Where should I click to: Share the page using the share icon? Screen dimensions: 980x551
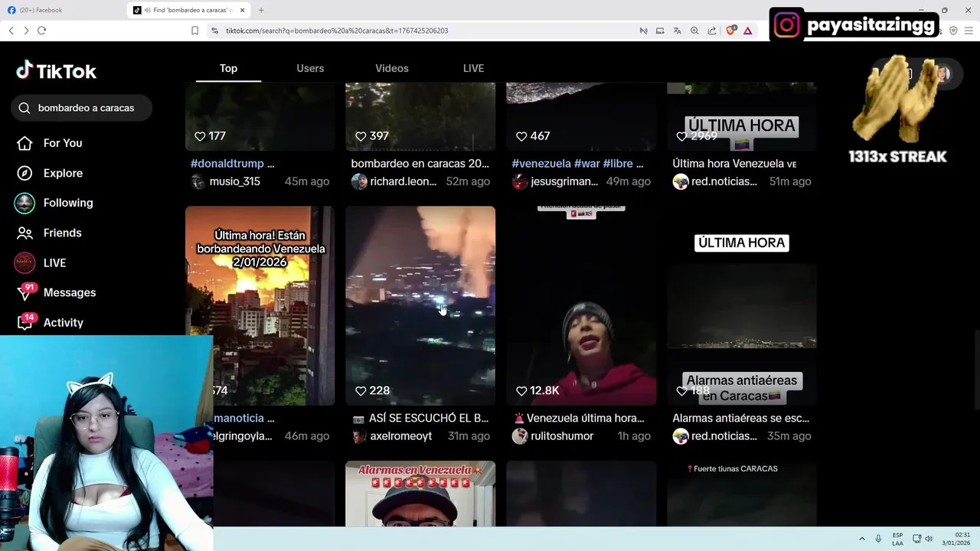(x=712, y=31)
